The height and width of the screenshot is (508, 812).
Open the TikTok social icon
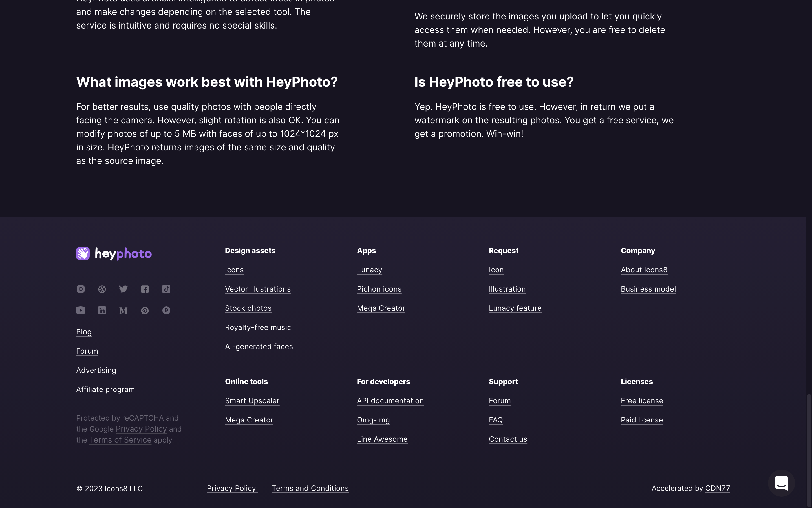point(166,289)
